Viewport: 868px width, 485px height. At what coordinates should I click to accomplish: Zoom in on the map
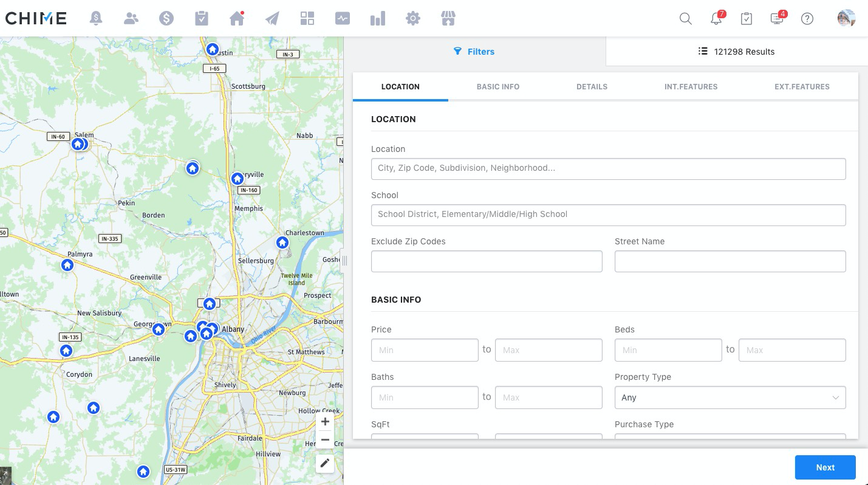point(325,422)
